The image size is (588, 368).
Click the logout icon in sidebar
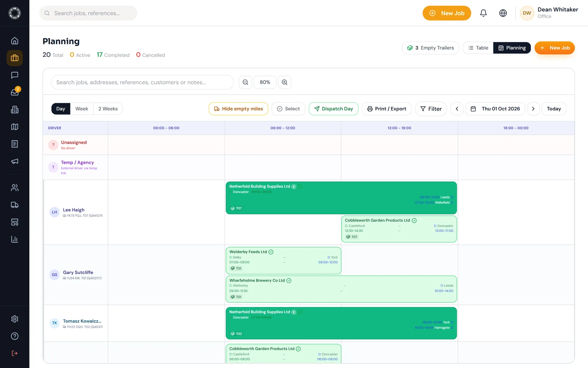click(x=15, y=353)
